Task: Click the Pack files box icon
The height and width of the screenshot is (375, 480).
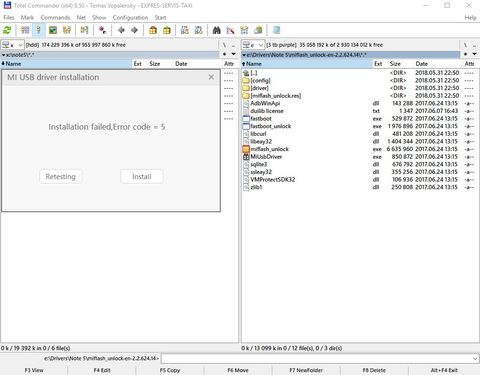Action: pyautogui.click(x=153, y=30)
